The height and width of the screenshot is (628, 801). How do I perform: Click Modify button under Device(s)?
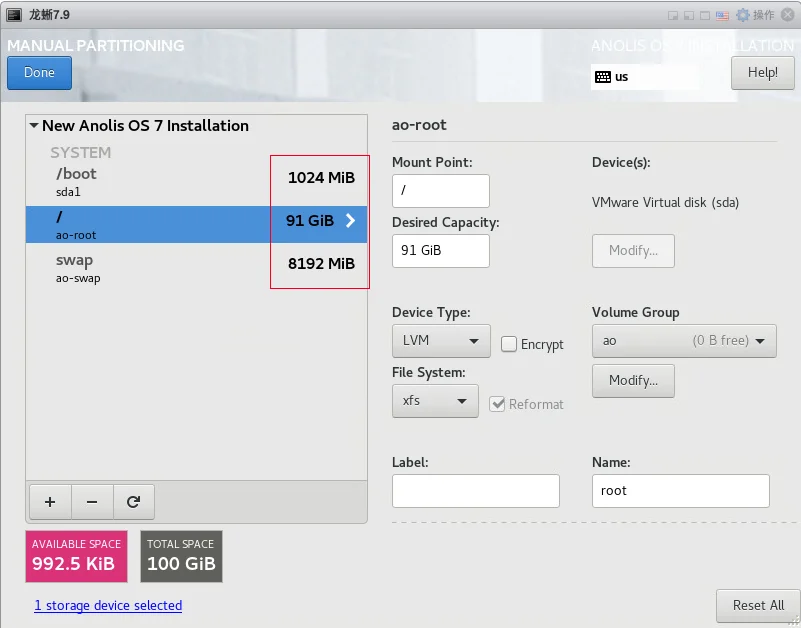[633, 250]
